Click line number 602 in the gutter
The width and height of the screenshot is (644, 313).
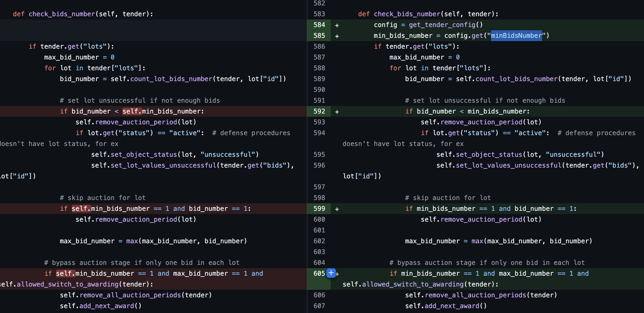point(319,241)
